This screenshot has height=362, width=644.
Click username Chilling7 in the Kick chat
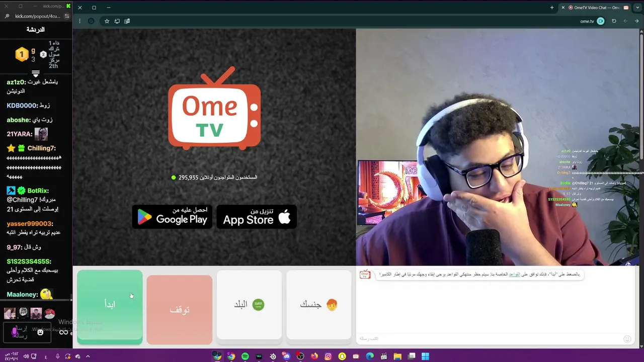[41, 148]
